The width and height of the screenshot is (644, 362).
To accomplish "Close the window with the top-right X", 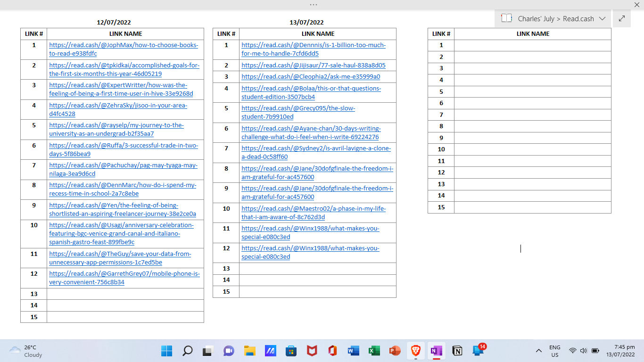I will click(636, 4).
